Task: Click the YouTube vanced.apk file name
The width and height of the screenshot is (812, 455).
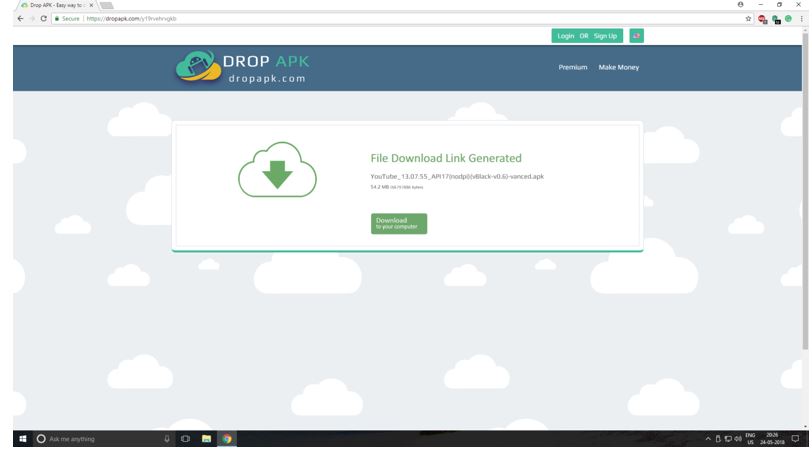Action: 457,177
